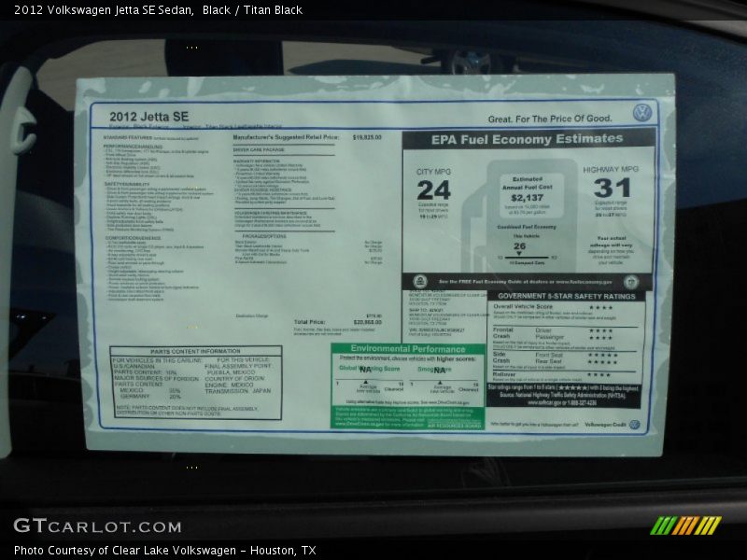Click the annual fuel cost $2,137
This screenshot has height=560, width=747.
coord(527,198)
